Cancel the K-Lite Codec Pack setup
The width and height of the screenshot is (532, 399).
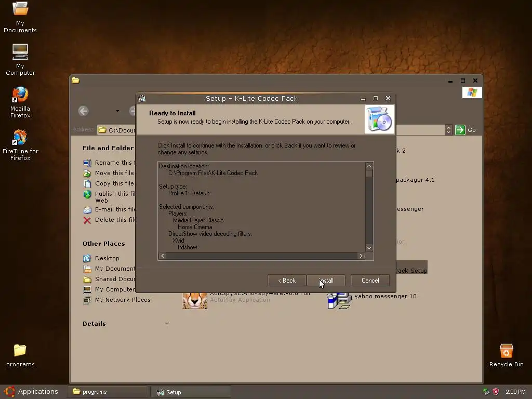(370, 281)
